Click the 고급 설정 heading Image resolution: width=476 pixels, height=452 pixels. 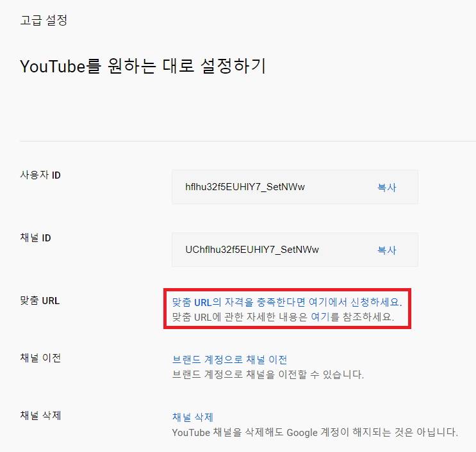click(x=44, y=20)
